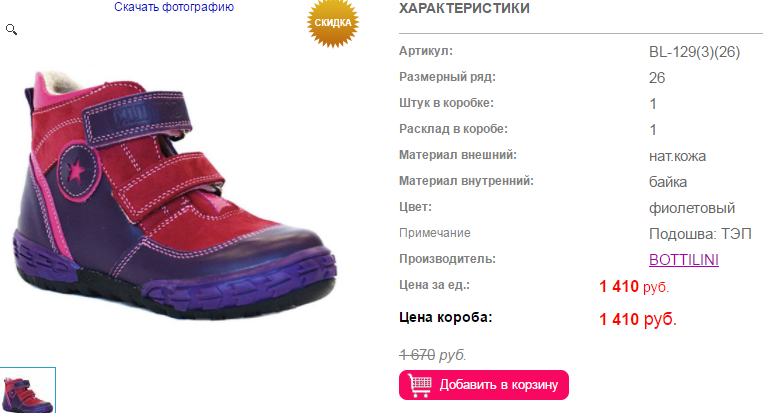The image size is (763, 413).
Task: Click the magnifier zoom icon
Action: click(x=11, y=30)
